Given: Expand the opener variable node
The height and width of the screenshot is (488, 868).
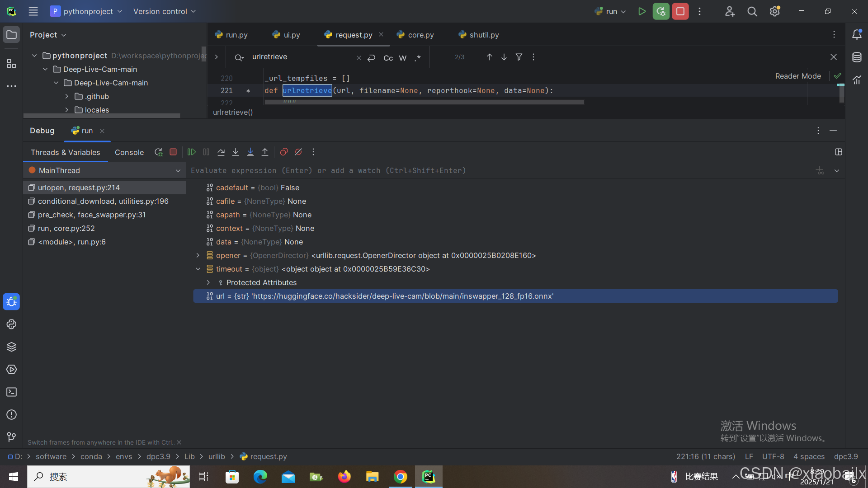Looking at the screenshot, I should tap(198, 256).
